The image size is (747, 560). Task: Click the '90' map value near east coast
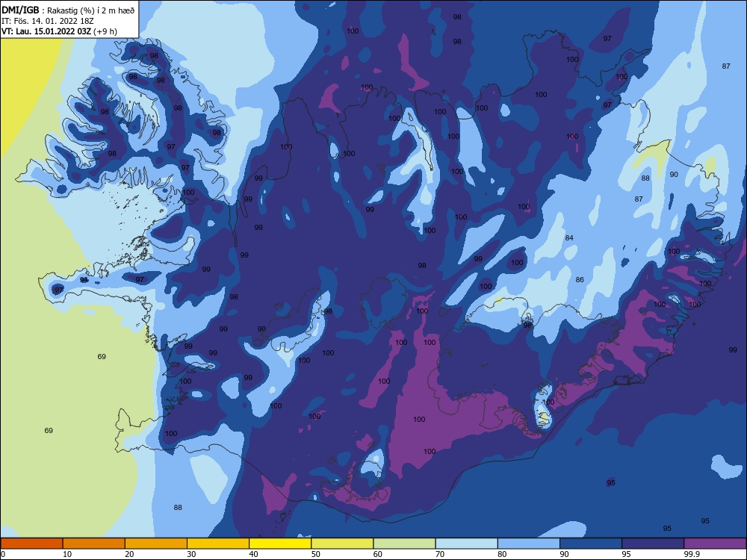coord(674,174)
